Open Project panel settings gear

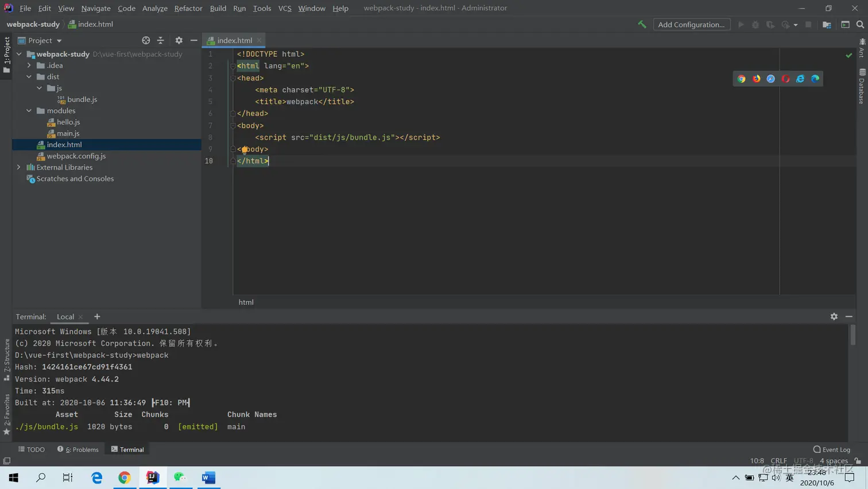pos(179,40)
